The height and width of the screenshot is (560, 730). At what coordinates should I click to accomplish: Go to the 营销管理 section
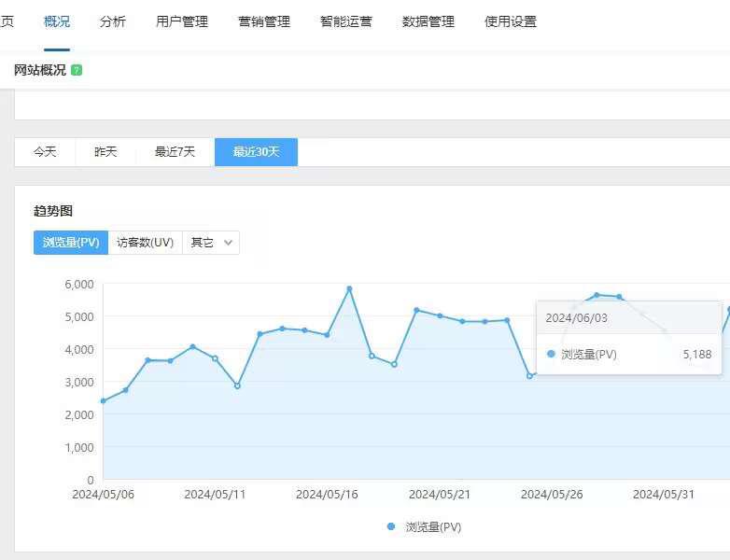(264, 21)
